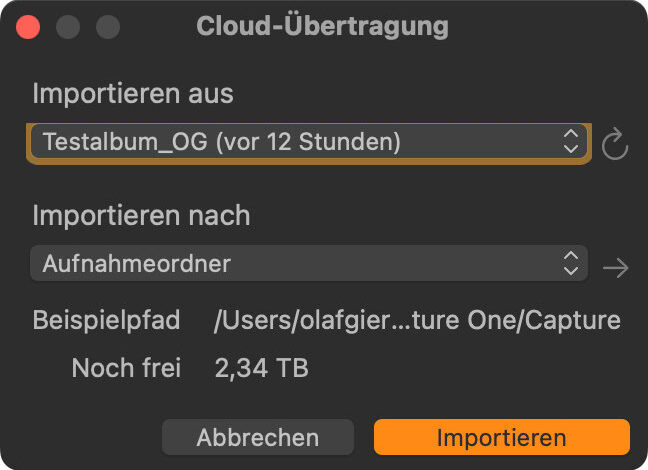Click the greyed-out minimize window button
This screenshot has height=470, width=648.
(68, 27)
